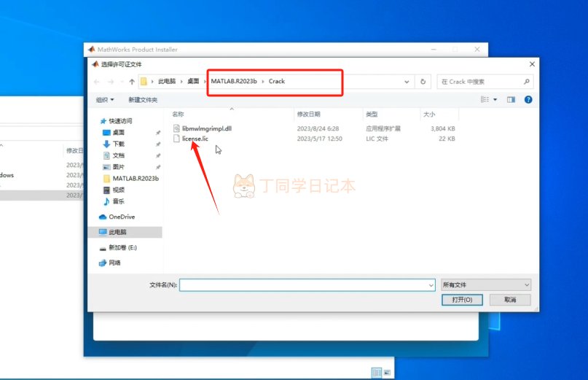Select Pictures (图片) in sidebar
This screenshot has height=380, width=588.
pyautogui.click(x=119, y=167)
